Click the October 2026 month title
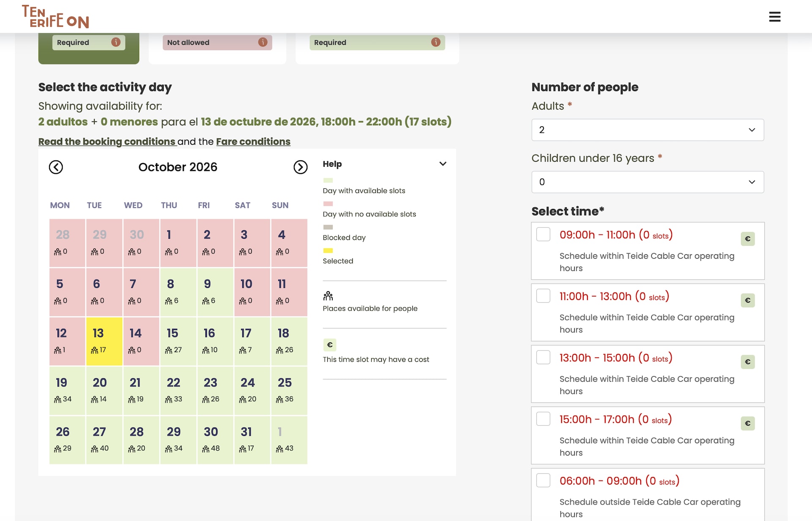The width and height of the screenshot is (812, 521). [178, 167]
